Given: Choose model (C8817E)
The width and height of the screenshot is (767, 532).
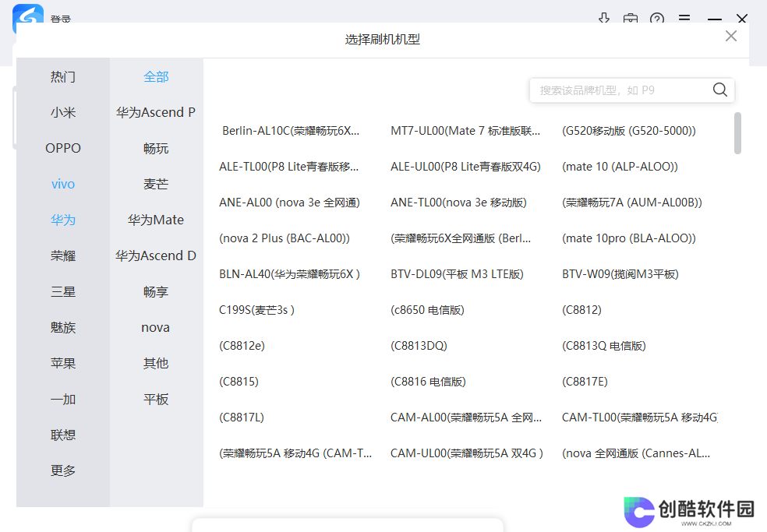Looking at the screenshot, I should pyautogui.click(x=585, y=382).
